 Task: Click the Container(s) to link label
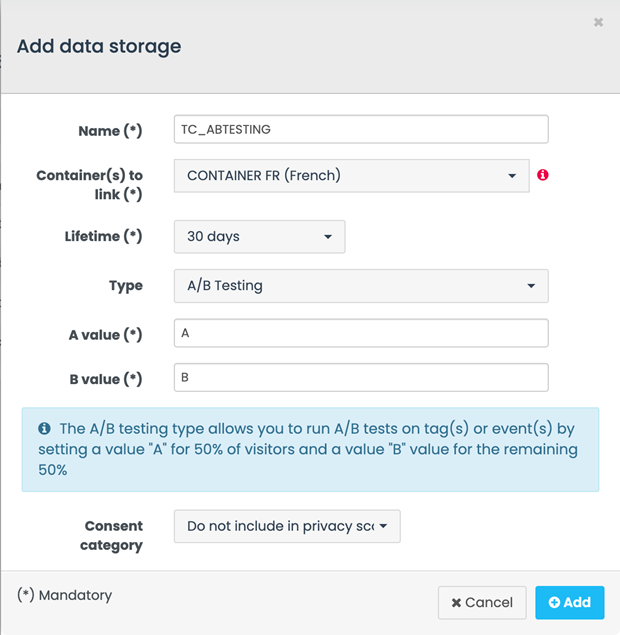pos(90,185)
